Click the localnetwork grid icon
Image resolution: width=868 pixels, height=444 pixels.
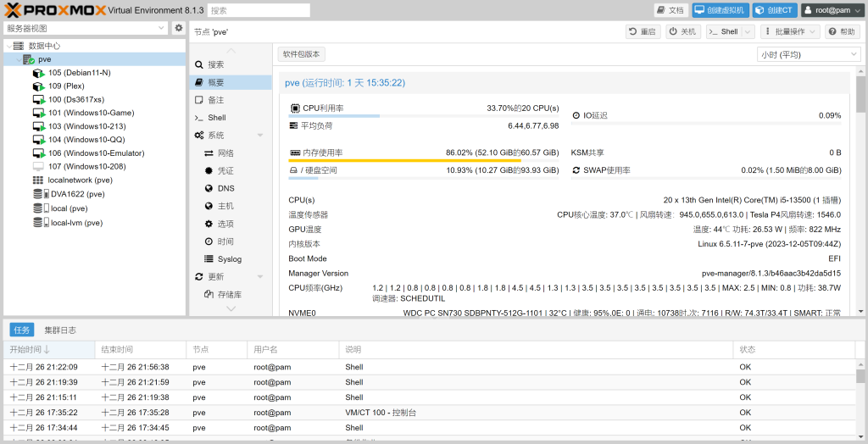(37, 180)
